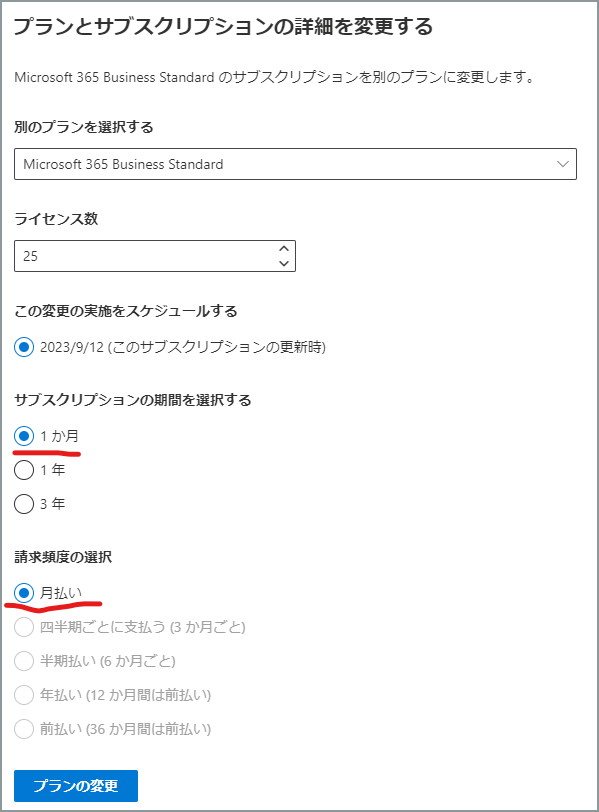Focus the ライセンス数 number field showing 25
The height and width of the screenshot is (812, 599).
pyautogui.click(x=155, y=256)
